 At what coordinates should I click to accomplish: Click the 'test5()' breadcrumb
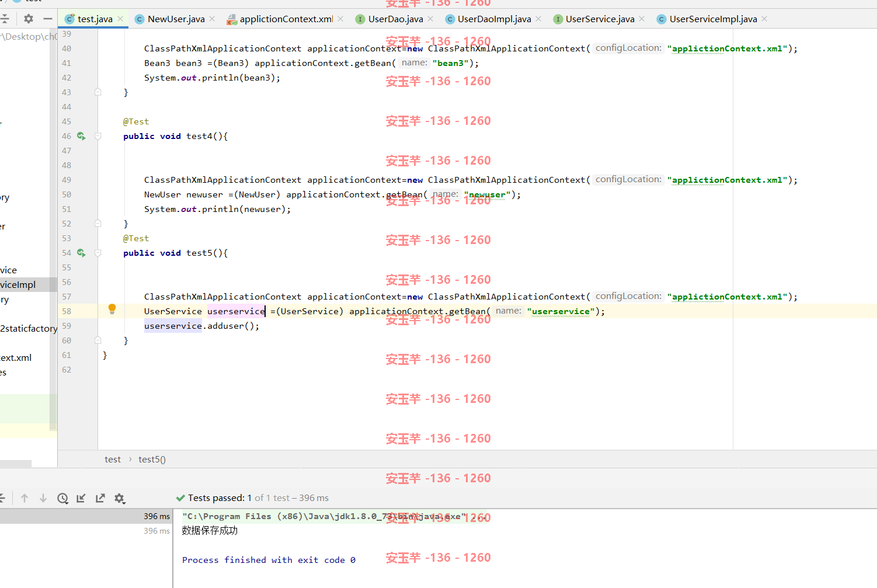pos(152,460)
